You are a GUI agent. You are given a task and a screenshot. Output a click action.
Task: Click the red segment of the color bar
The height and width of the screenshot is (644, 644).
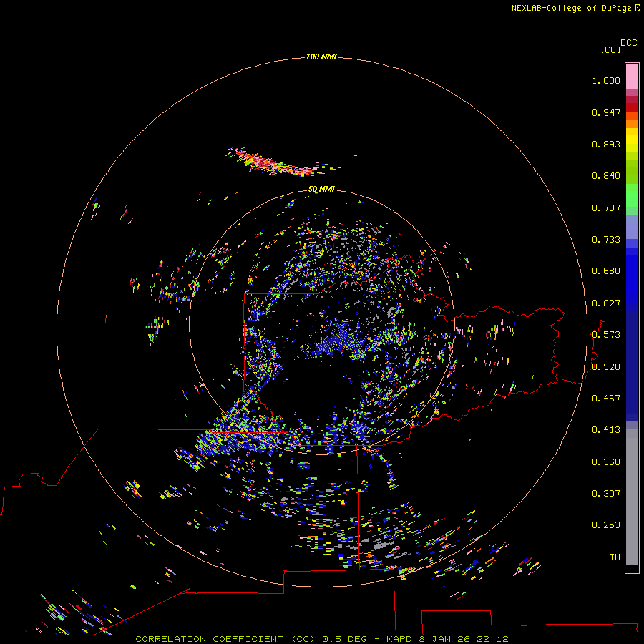(632, 107)
